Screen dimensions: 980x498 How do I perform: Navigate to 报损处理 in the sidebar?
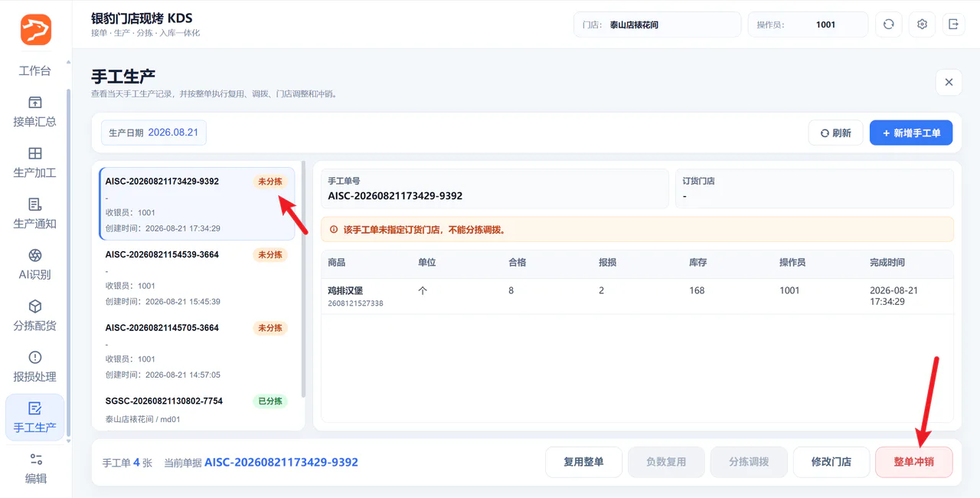tap(35, 366)
